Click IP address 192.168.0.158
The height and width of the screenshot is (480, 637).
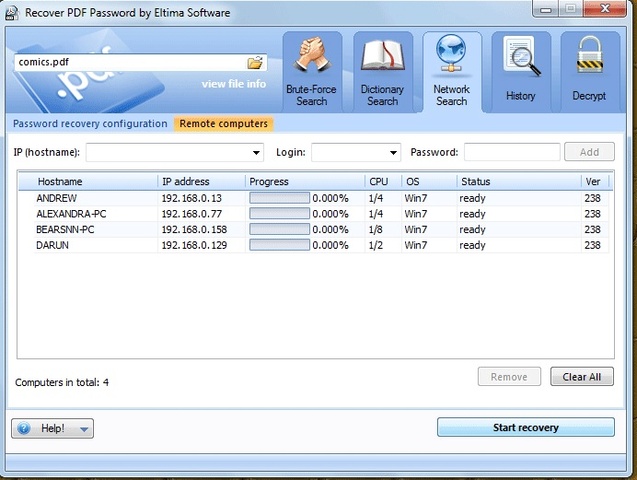coord(194,229)
